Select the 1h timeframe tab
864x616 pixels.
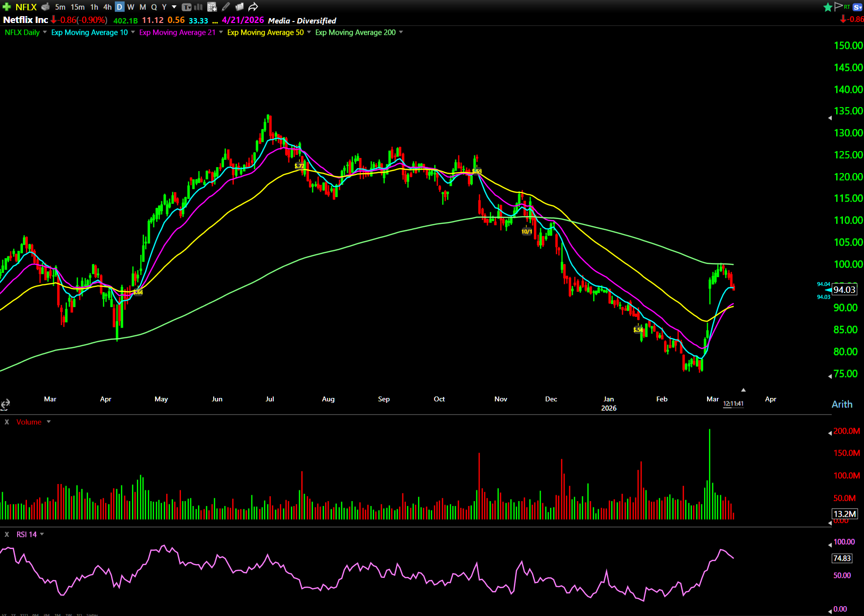coord(94,7)
